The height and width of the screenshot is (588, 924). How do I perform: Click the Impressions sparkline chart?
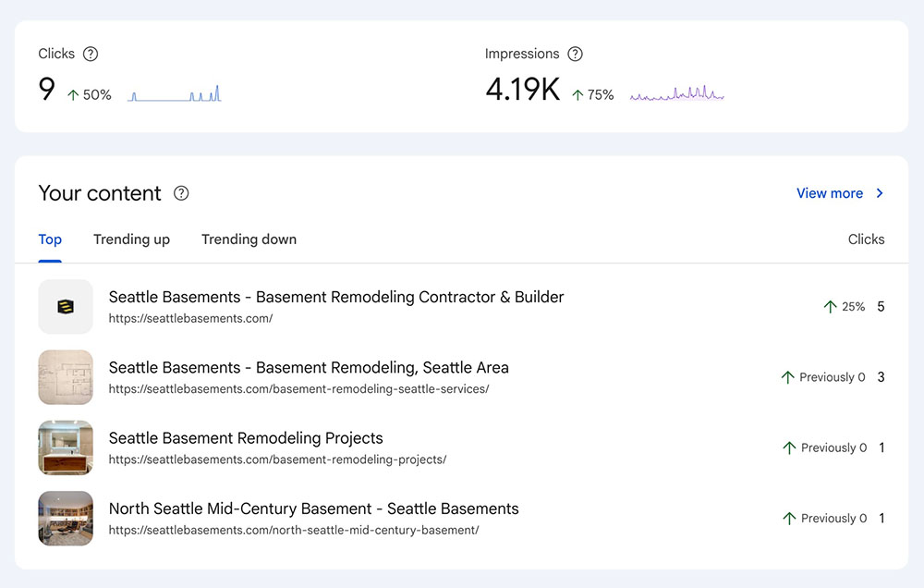[x=677, y=93]
